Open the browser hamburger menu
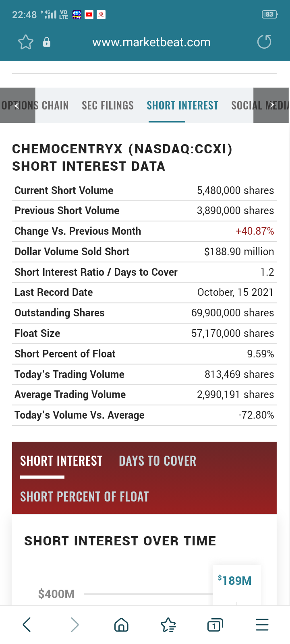Viewport: 290px width, 644px height. tap(262, 625)
